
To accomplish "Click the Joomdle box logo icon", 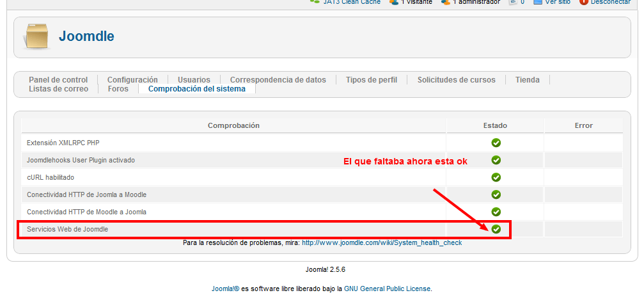I will (36, 36).
